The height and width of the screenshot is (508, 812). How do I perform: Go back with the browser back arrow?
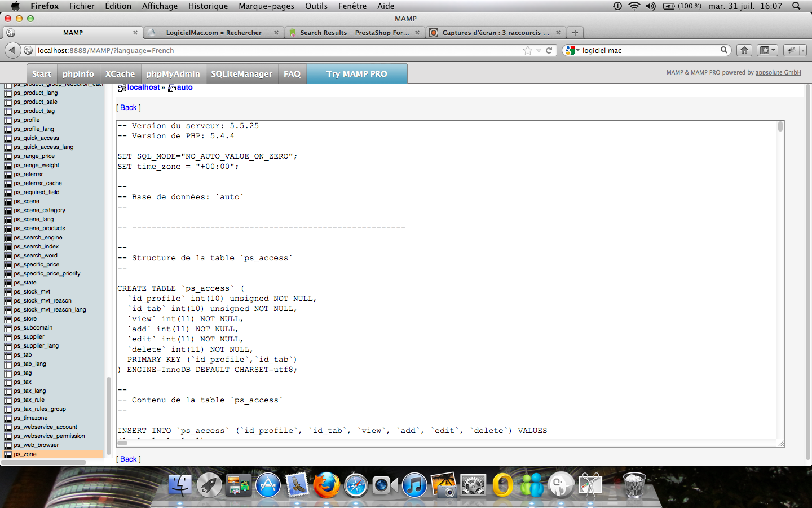[12, 50]
